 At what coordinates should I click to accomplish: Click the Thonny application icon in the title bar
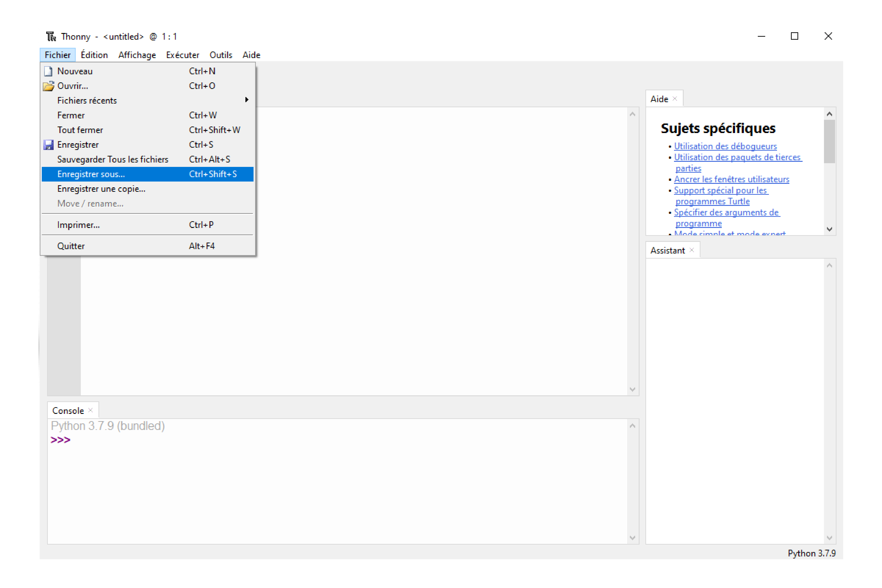[x=51, y=36]
